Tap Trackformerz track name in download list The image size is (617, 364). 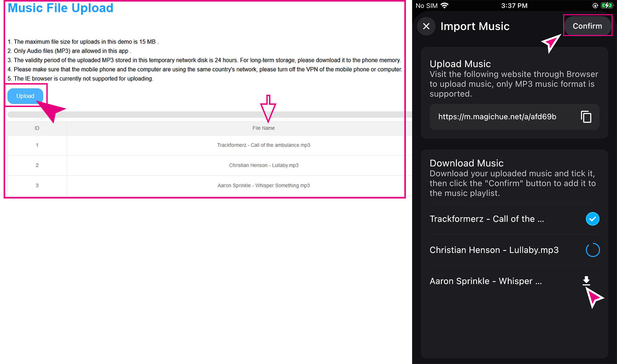(486, 219)
